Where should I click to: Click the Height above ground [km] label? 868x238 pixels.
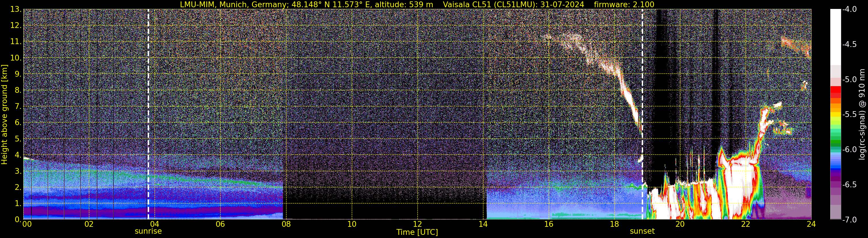pyautogui.click(x=4, y=114)
